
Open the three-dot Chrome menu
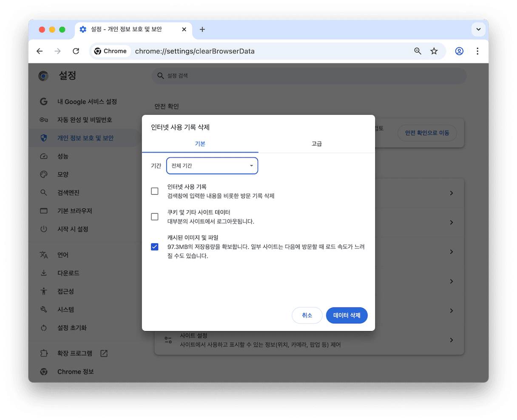coord(477,51)
